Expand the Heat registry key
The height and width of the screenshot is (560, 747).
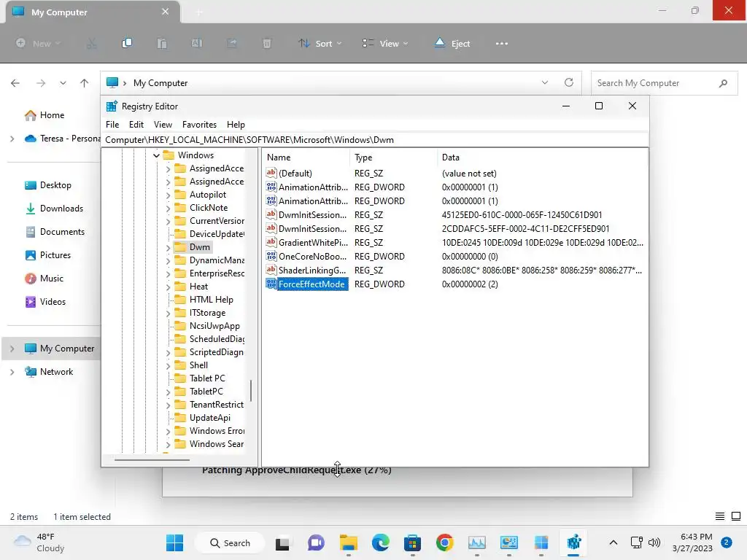168,287
